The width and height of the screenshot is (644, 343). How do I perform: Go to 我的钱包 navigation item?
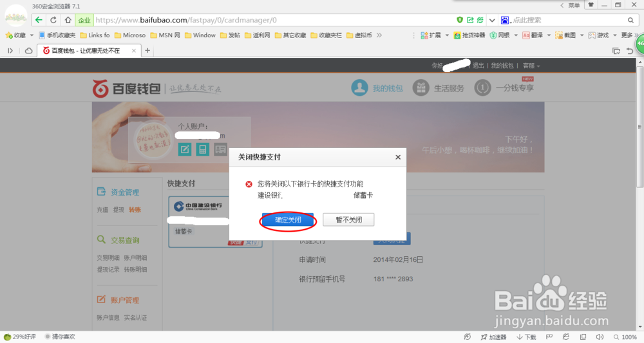tap(377, 88)
